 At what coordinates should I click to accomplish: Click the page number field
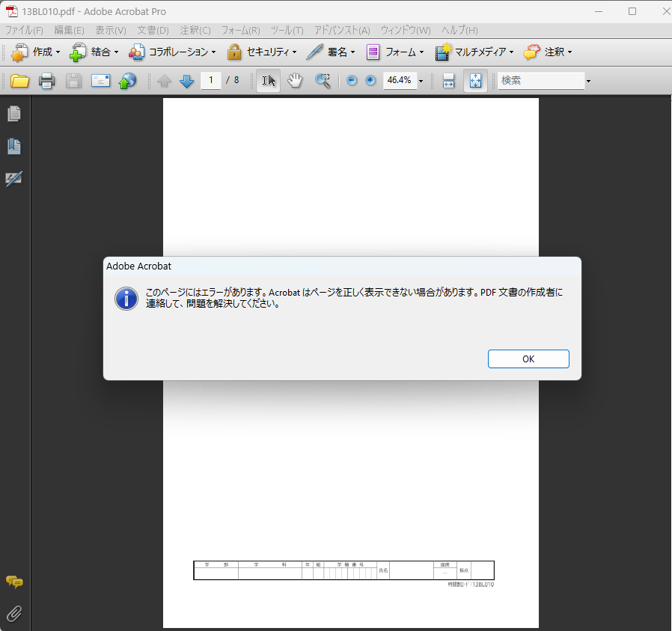211,80
